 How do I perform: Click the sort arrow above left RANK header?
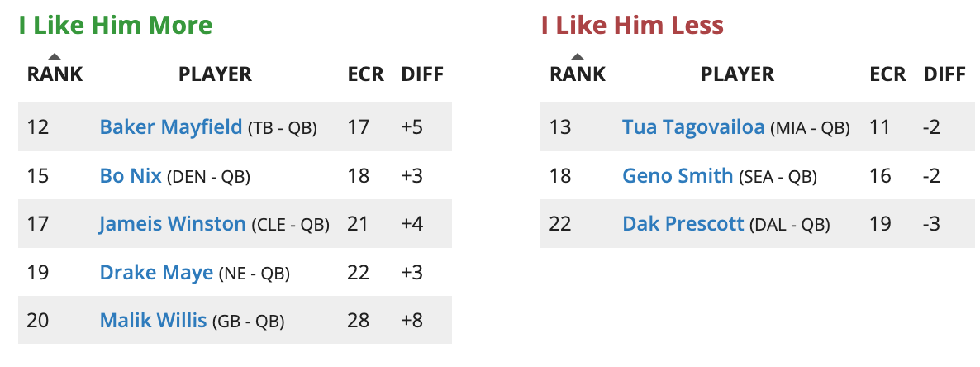click(55, 57)
